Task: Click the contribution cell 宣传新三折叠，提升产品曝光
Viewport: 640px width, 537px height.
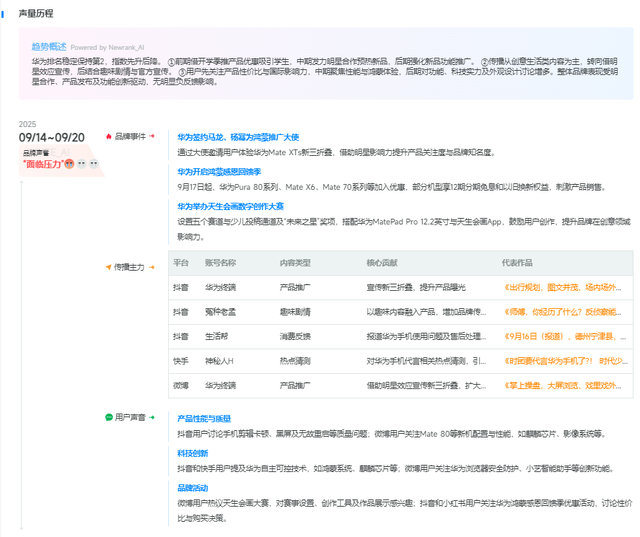Action: pos(416,288)
